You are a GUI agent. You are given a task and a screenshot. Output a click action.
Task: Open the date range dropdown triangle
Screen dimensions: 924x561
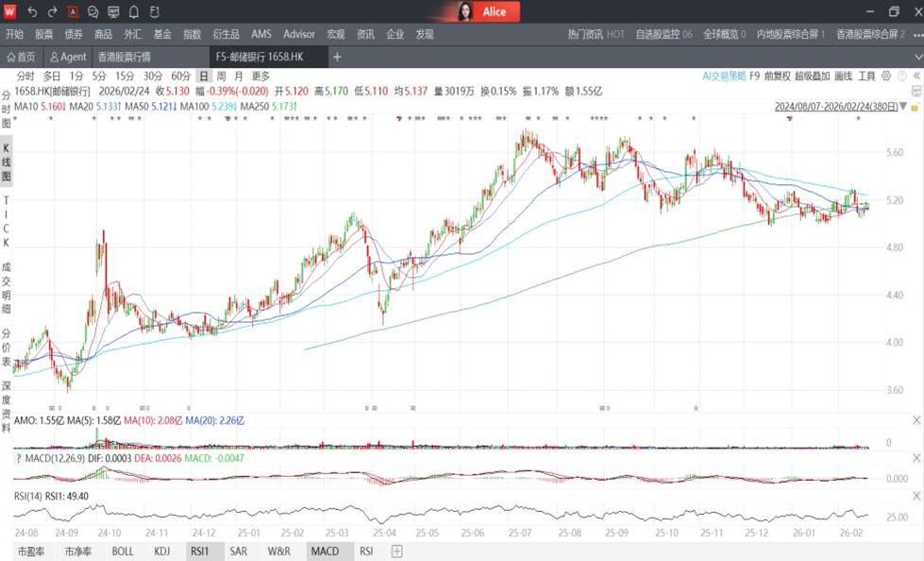point(903,107)
